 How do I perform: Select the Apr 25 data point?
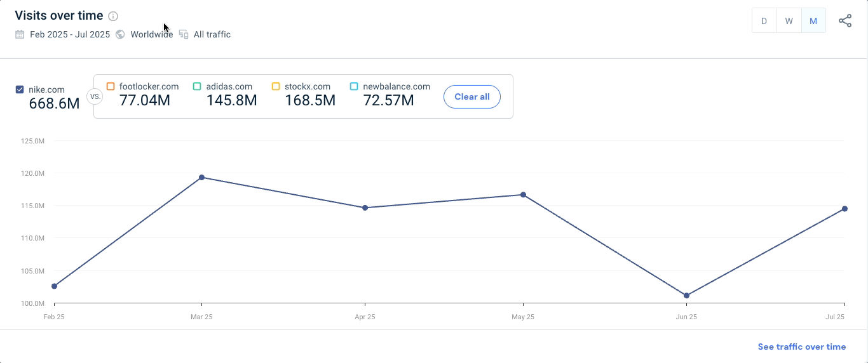pos(365,208)
